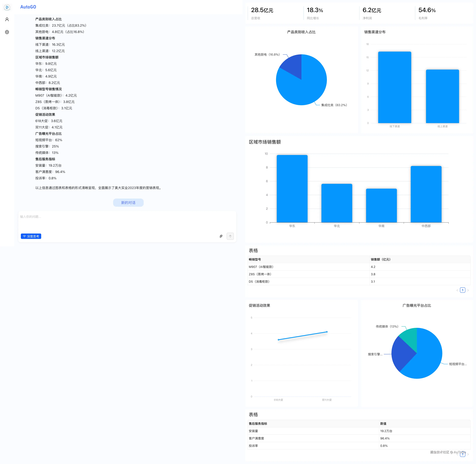The height and width of the screenshot is (464, 476).
Task: Click the AutoGO title link
Action: pos(28,7)
